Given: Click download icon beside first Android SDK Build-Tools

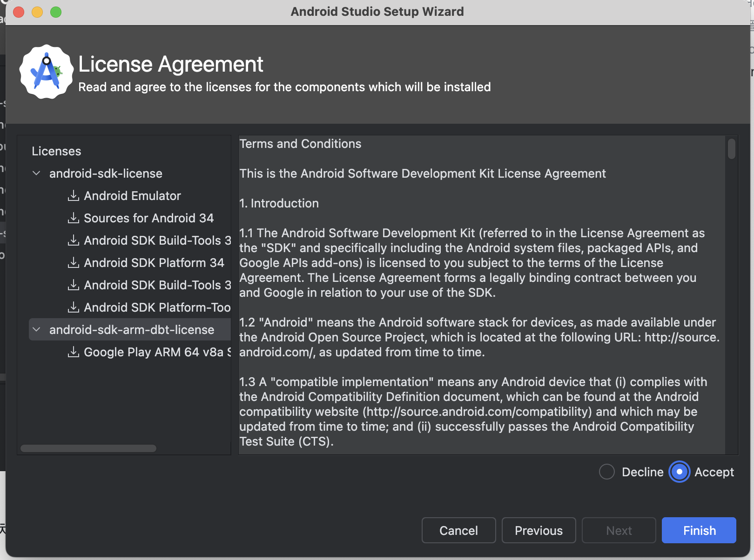Looking at the screenshot, I should click(74, 240).
